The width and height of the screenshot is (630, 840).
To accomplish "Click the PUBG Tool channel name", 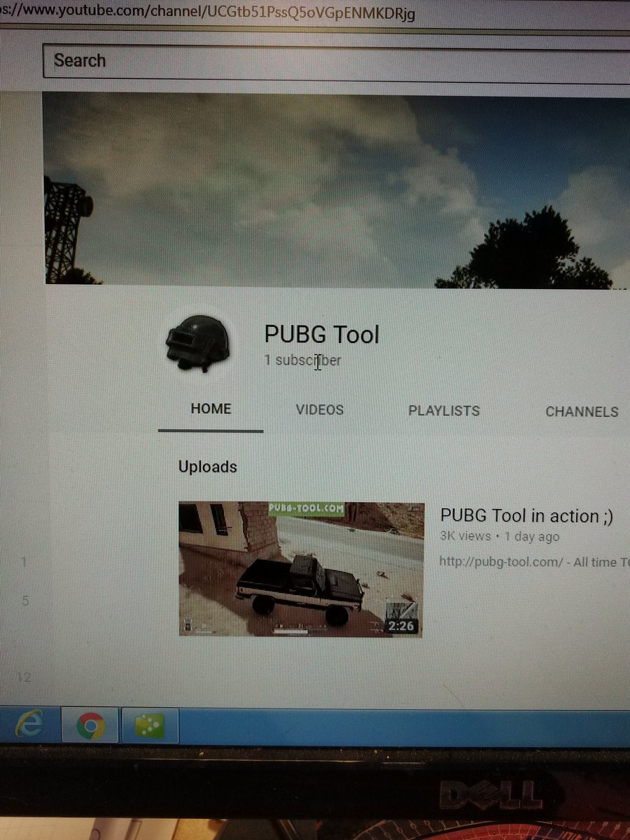I will tap(321, 334).
